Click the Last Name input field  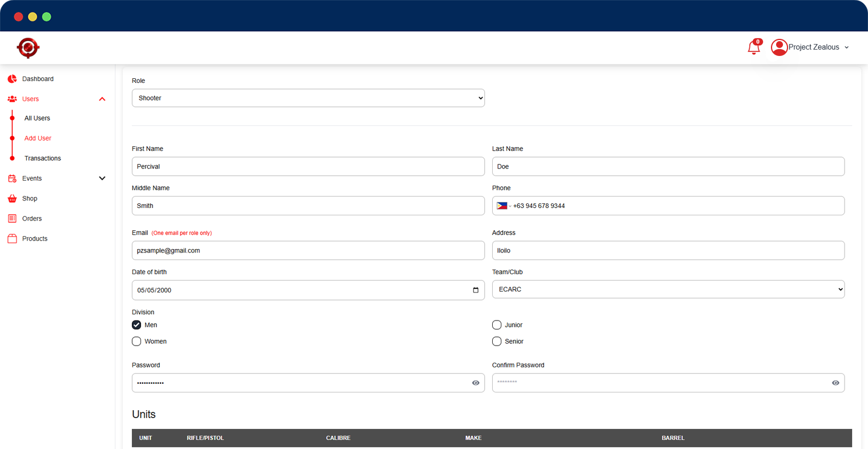pyautogui.click(x=668, y=166)
